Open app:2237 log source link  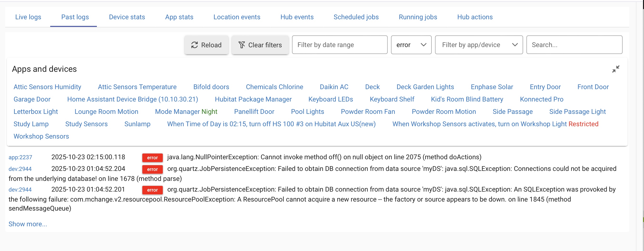tap(20, 157)
